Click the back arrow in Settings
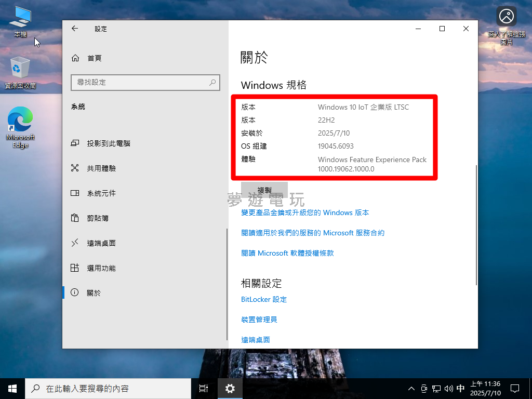Image resolution: width=532 pixels, height=399 pixels. (75, 29)
